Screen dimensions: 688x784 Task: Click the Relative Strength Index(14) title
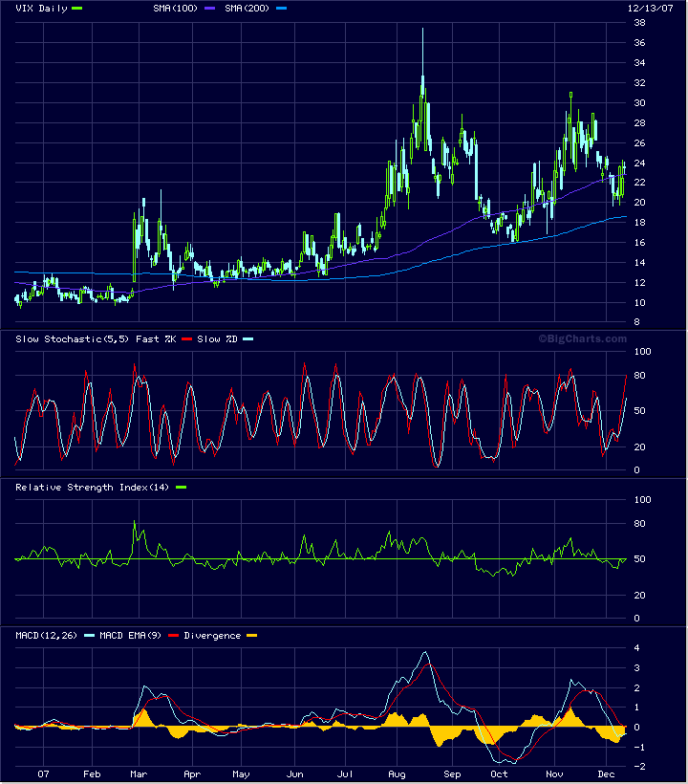(93, 488)
